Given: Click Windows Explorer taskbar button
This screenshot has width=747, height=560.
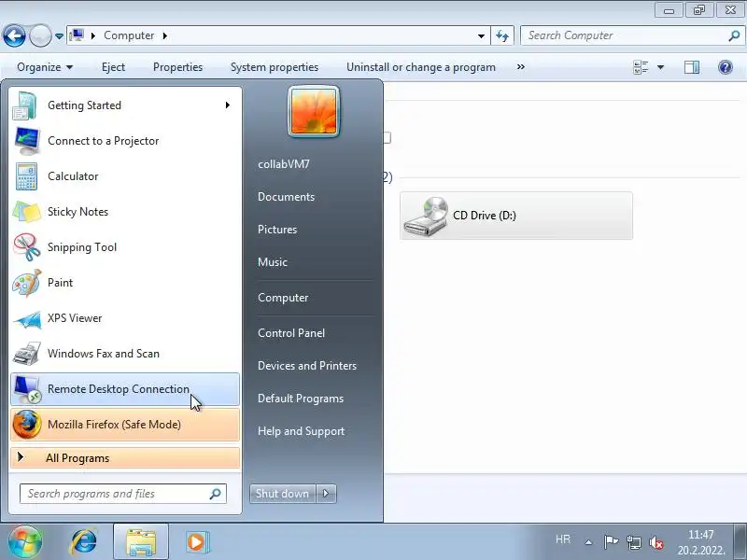Looking at the screenshot, I should [x=141, y=542].
